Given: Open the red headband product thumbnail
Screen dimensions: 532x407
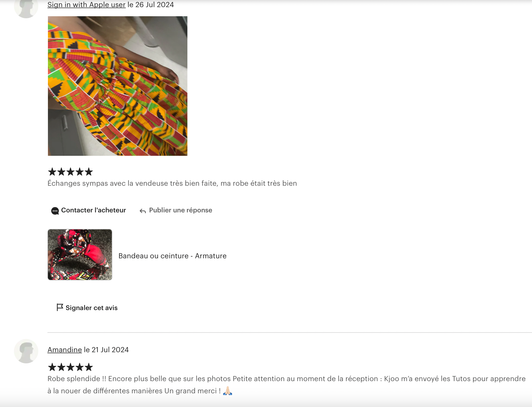Looking at the screenshot, I should [80, 255].
